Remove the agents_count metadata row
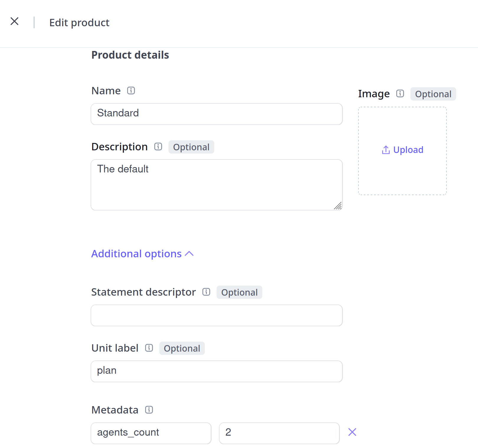The image size is (478, 448). tap(352, 432)
